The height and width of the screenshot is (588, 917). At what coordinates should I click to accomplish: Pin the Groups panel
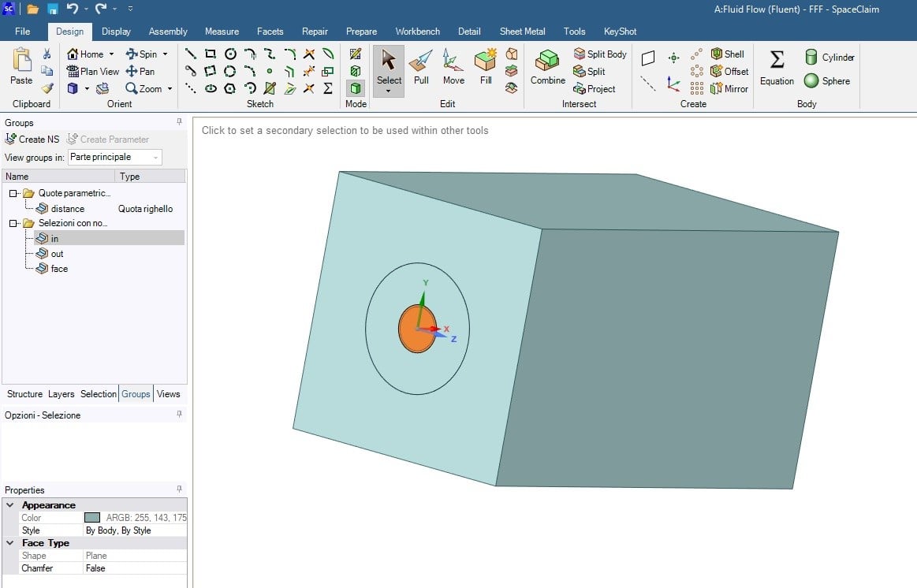[x=179, y=121]
